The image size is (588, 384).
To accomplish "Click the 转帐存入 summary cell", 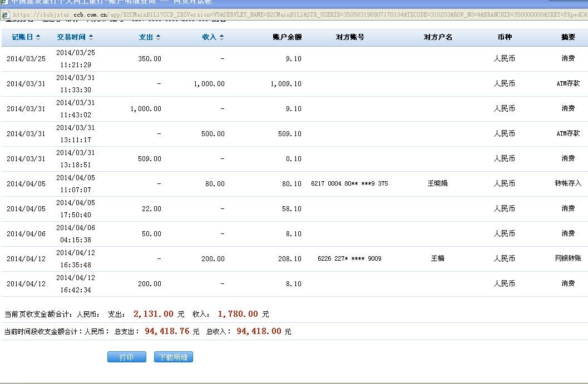I will 567,183.
